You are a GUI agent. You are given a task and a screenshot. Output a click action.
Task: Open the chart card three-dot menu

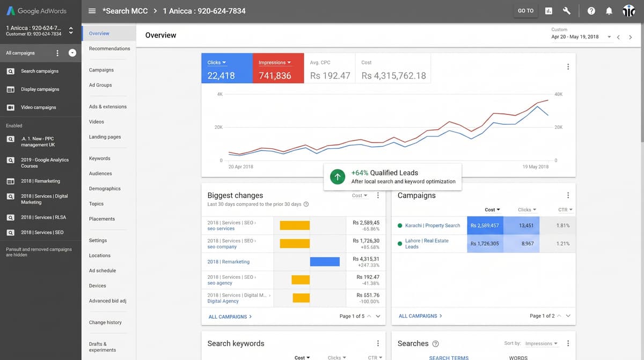point(568,67)
